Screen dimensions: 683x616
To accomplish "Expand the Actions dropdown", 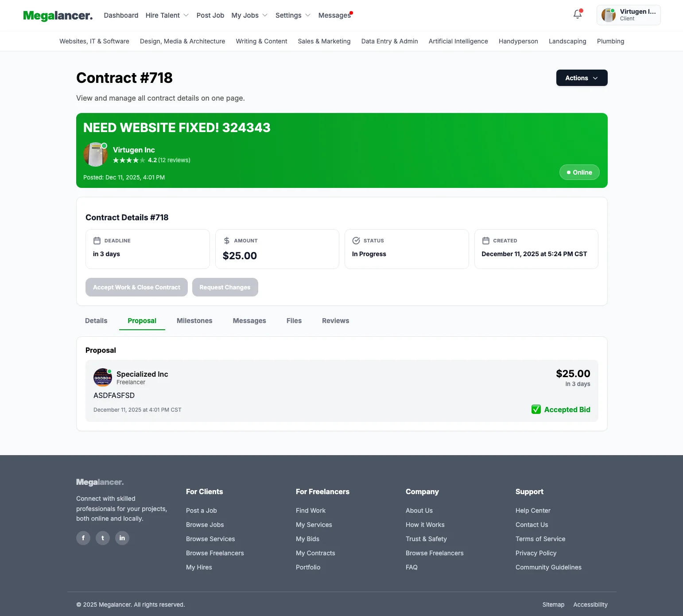I will pyautogui.click(x=582, y=78).
